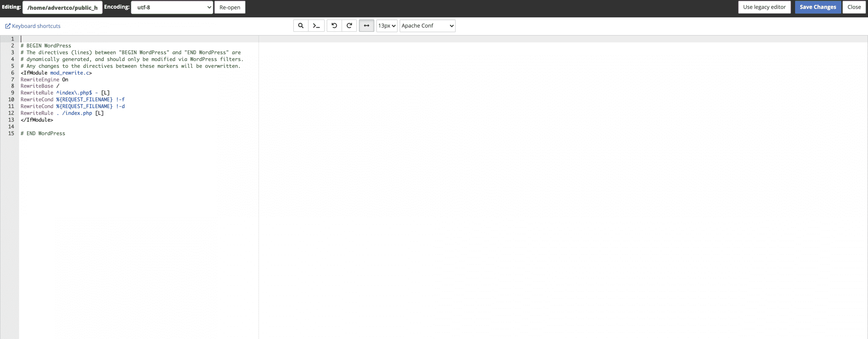Open the search tool in editor toolbar

click(x=301, y=26)
